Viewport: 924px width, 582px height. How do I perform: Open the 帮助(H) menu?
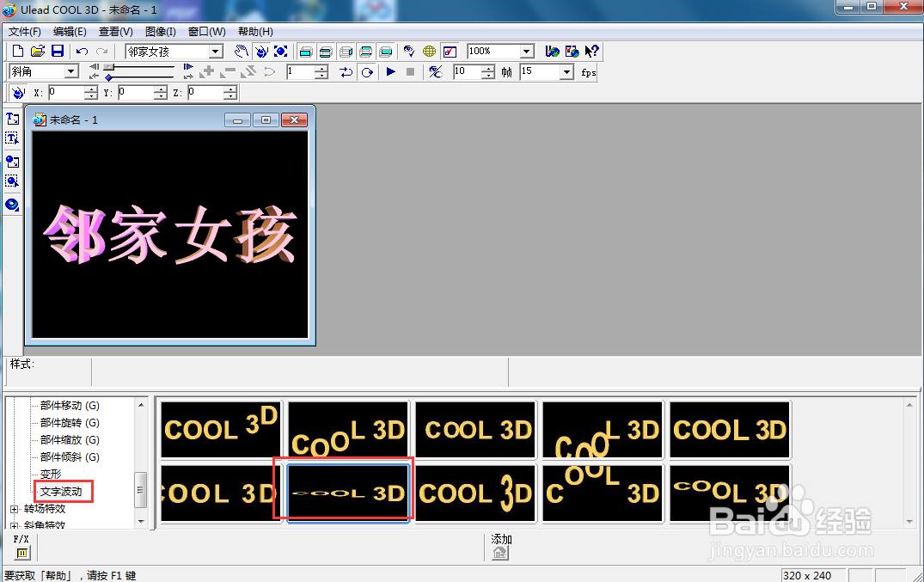click(x=255, y=32)
